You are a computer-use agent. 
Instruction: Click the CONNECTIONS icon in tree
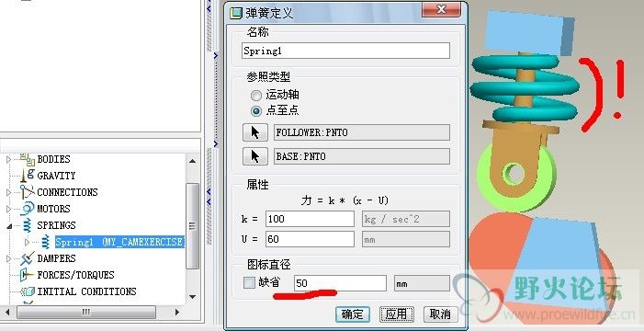click(28, 191)
